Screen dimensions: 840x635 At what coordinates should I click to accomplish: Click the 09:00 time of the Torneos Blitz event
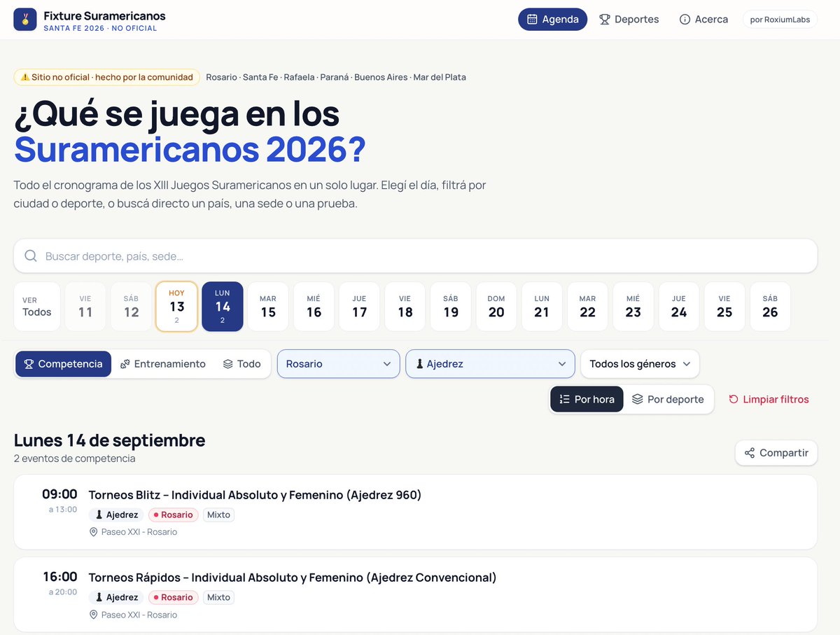point(59,494)
